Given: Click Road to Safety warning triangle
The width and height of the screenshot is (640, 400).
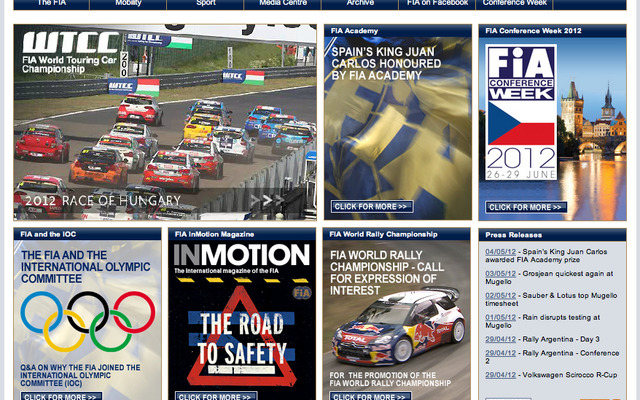Looking at the screenshot, I should [242, 337].
